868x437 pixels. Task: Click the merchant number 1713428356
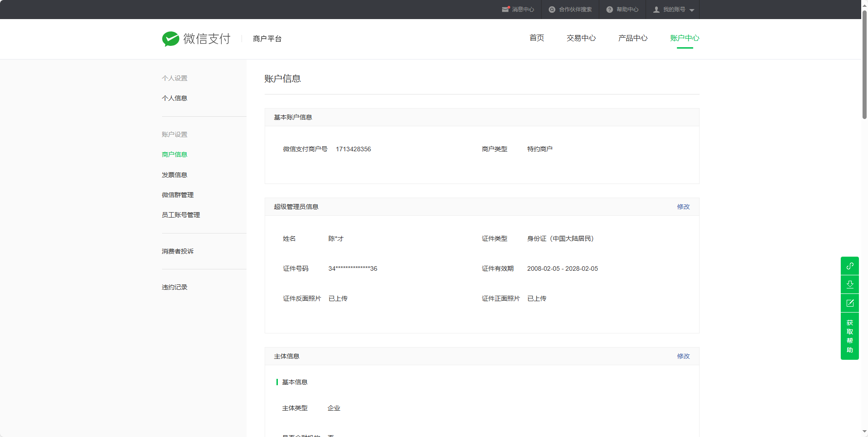coord(353,149)
